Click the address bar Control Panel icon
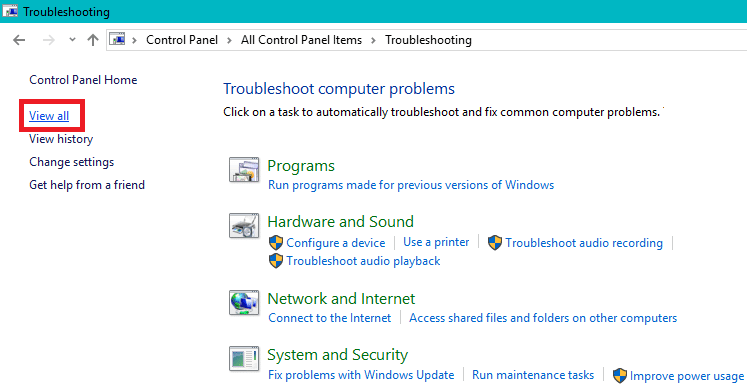Screen dimensions: 747x384 118,40
